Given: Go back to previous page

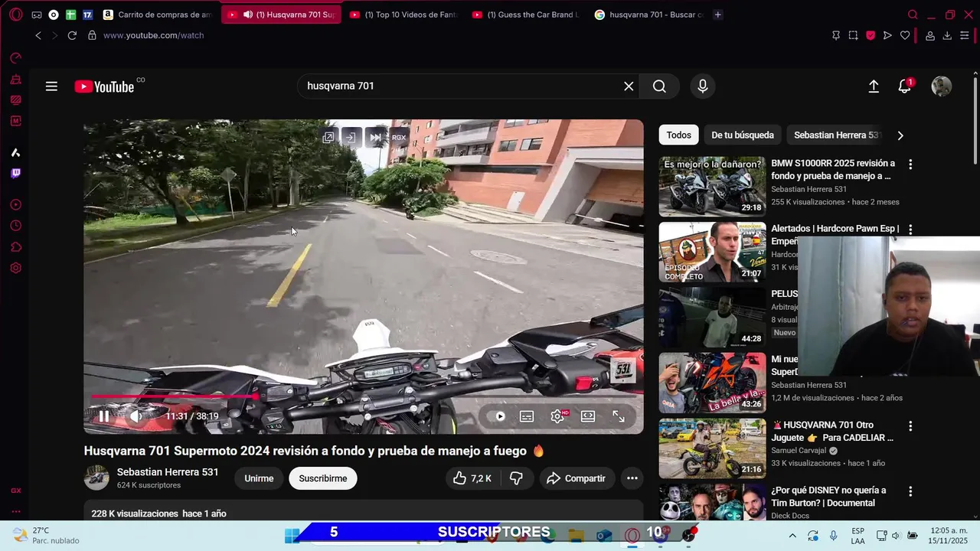Looking at the screenshot, I should click(38, 35).
